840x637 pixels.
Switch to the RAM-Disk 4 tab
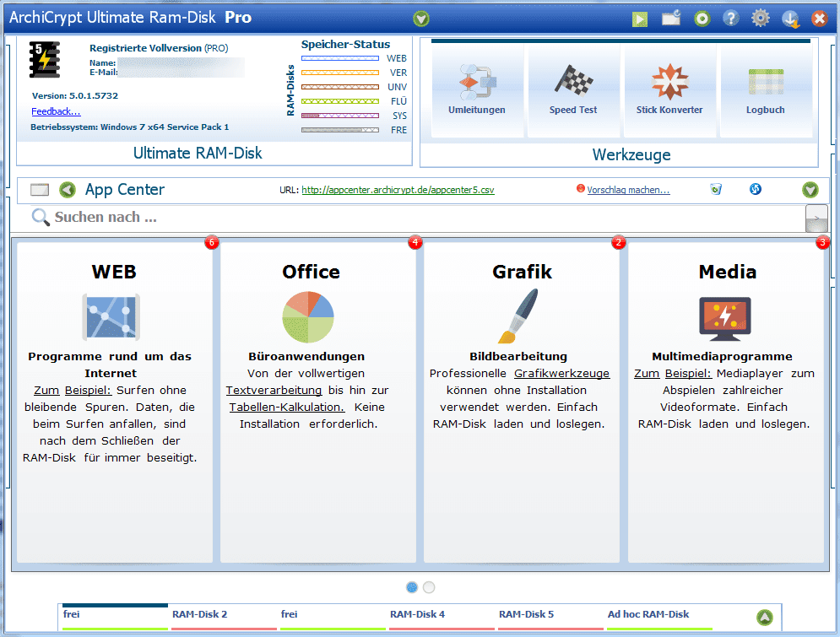pyautogui.click(x=442, y=617)
